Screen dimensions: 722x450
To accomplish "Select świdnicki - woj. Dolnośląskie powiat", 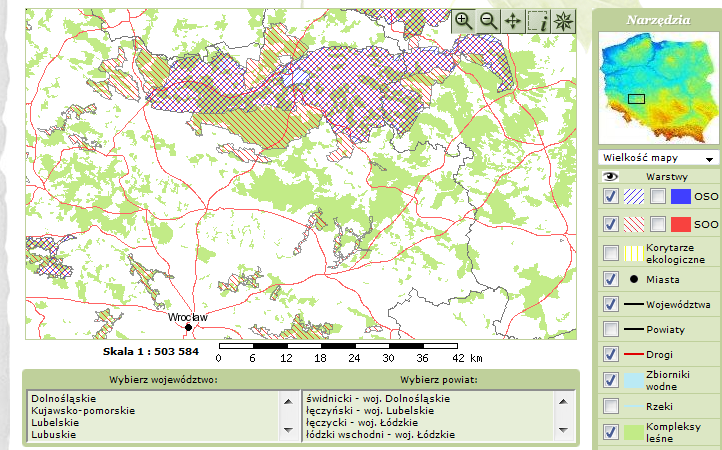I will (378, 398).
